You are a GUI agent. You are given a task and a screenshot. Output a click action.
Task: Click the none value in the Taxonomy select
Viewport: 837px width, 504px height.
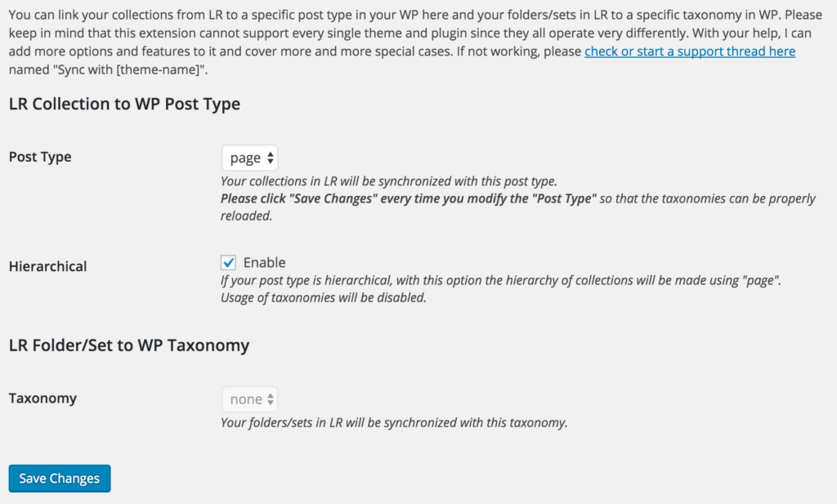click(x=245, y=399)
